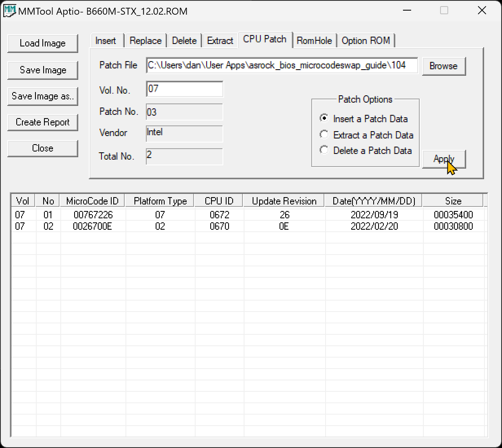Click date cell 2022/02/20
502x448 pixels.
pyautogui.click(x=374, y=226)
